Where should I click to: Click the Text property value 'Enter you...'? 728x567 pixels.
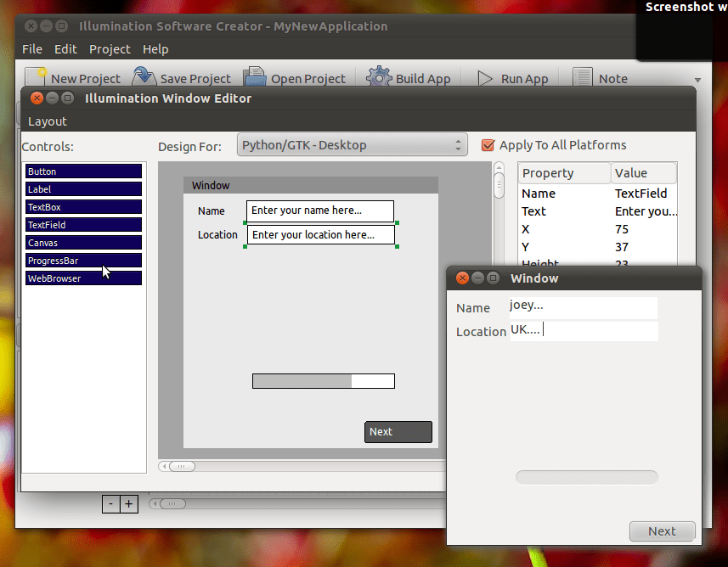pyautogui.click(x=646, y=211)
